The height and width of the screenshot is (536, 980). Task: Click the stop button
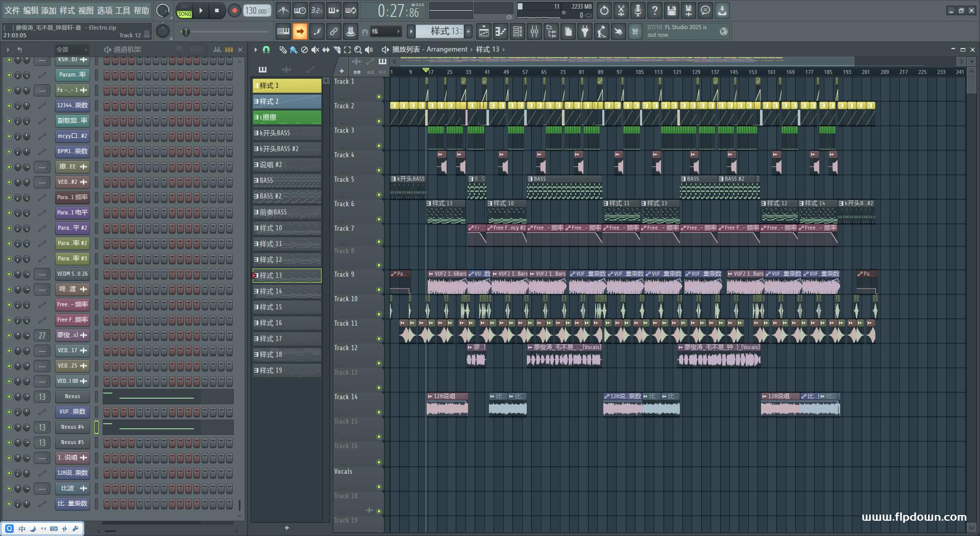click(217, 11)
